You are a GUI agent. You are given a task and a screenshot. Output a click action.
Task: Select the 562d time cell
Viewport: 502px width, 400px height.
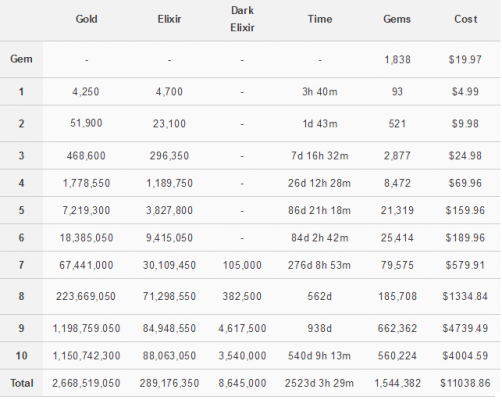(x=320, y=296)
